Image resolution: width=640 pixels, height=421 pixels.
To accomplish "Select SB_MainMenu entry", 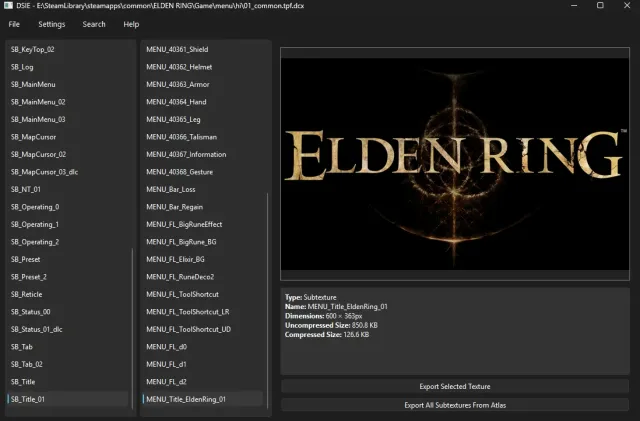I will [x=68, y=85].
